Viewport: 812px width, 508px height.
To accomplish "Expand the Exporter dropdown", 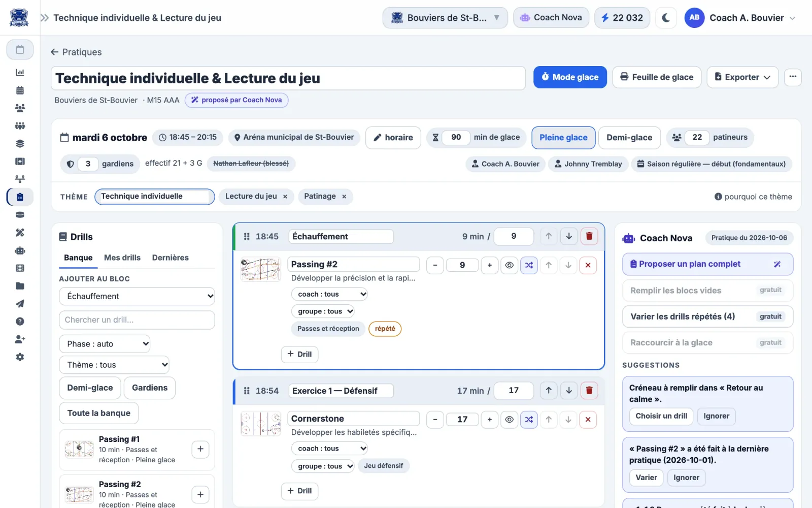I will (x=742, y=77).
